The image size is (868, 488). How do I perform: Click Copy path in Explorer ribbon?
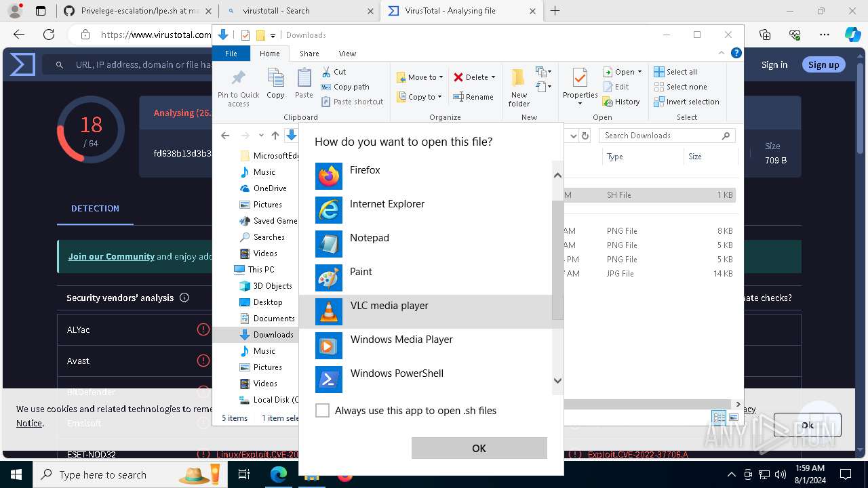click(x=345, y=87)
